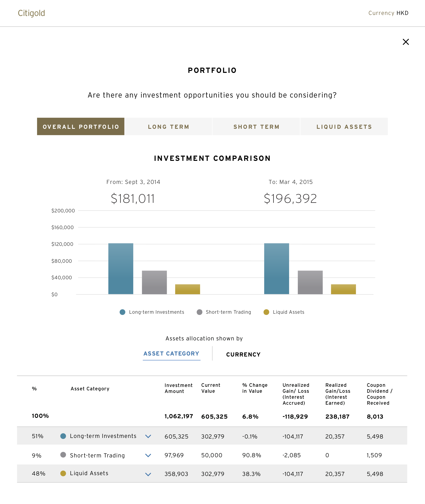The width and height of the screenshot is (425, 504).
Task: Expand the Liquid Assets row chevron
Action: coord(148,474)
